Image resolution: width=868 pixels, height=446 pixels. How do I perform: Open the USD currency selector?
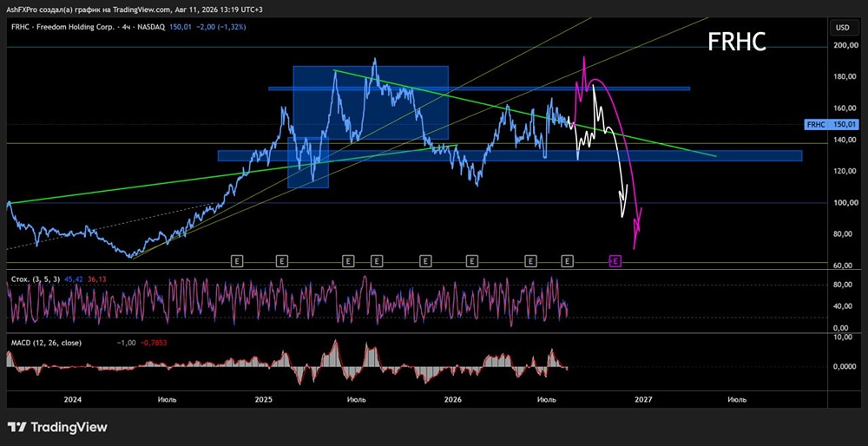click(843, 27)
